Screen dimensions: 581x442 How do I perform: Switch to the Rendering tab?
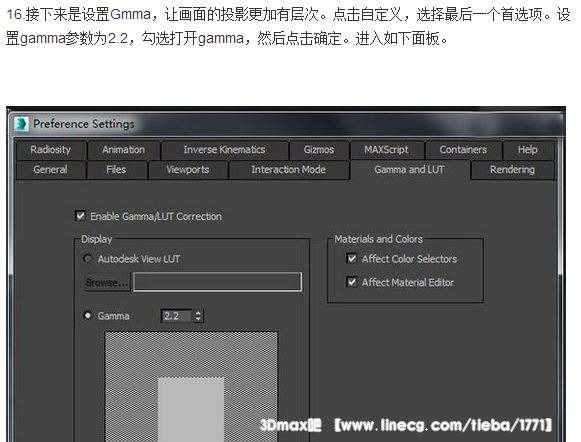(512, 170)
